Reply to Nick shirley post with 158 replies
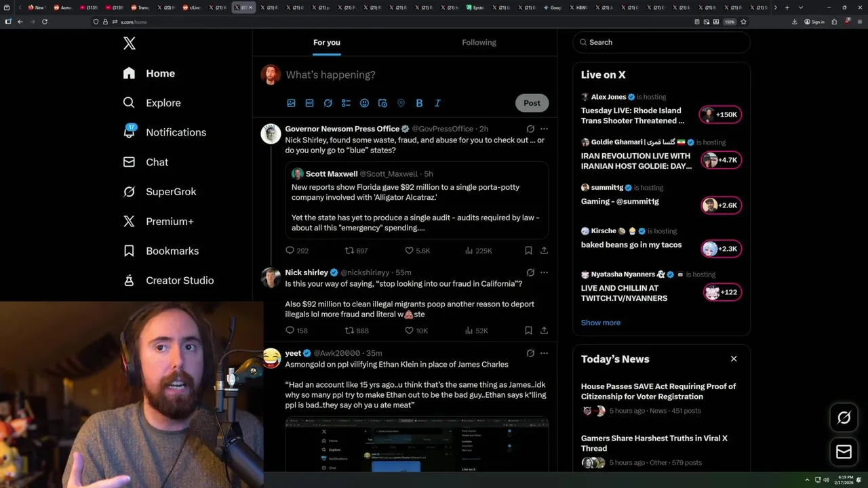This screenshot has height=488, width=868. click(x=297, y=331)
